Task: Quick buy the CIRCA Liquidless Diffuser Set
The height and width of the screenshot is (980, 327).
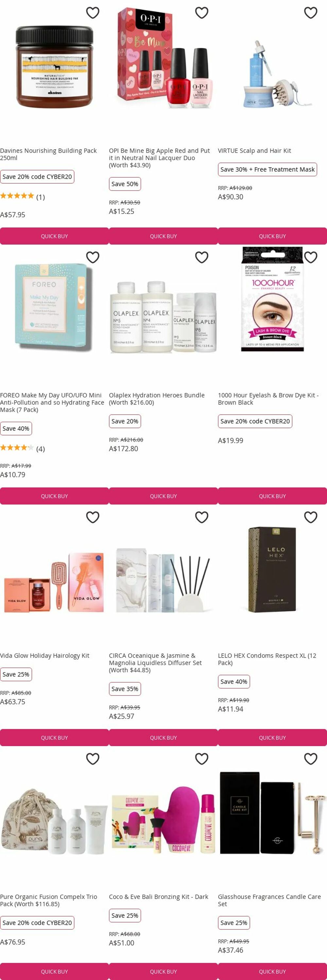Action: click(x=163, y=738)
